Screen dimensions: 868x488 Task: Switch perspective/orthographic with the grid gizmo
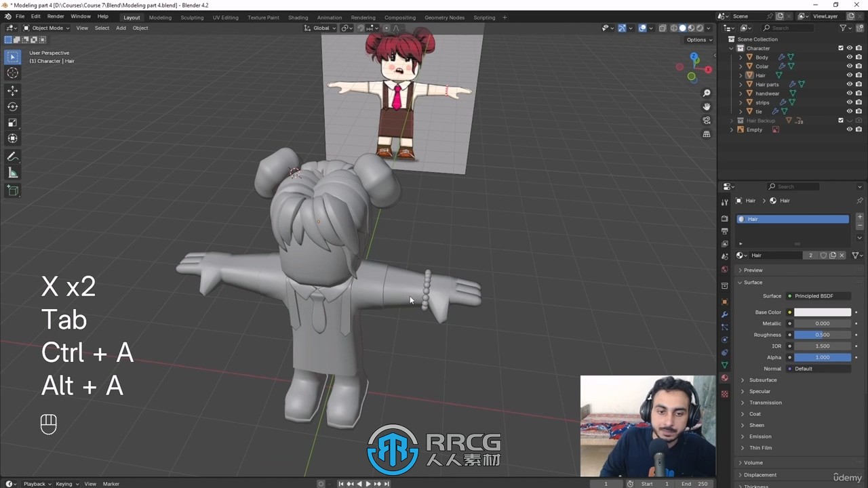[x=707, y=134]
